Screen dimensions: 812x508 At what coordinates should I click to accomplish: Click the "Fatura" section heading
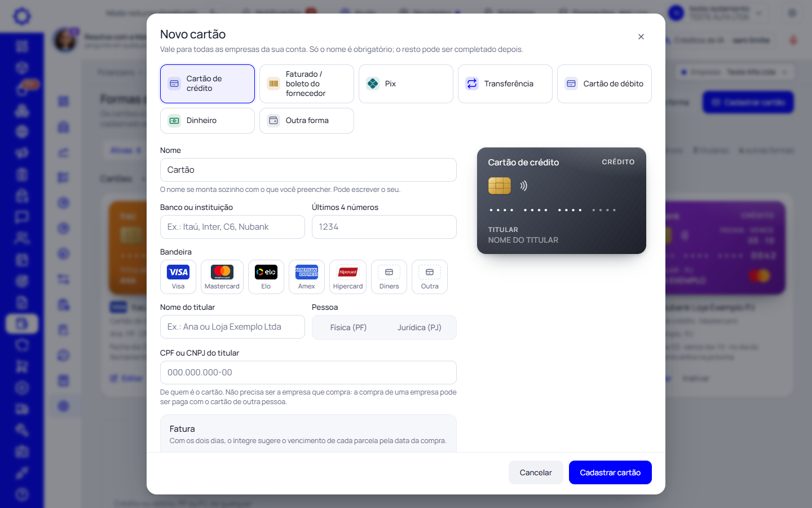(x=182, y=429)
